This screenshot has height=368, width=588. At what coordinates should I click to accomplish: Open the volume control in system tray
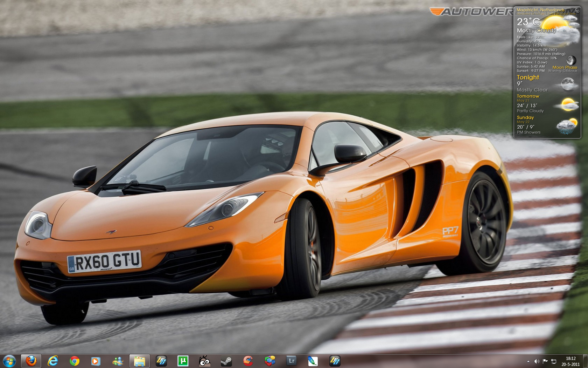click(x=537, y=361)
